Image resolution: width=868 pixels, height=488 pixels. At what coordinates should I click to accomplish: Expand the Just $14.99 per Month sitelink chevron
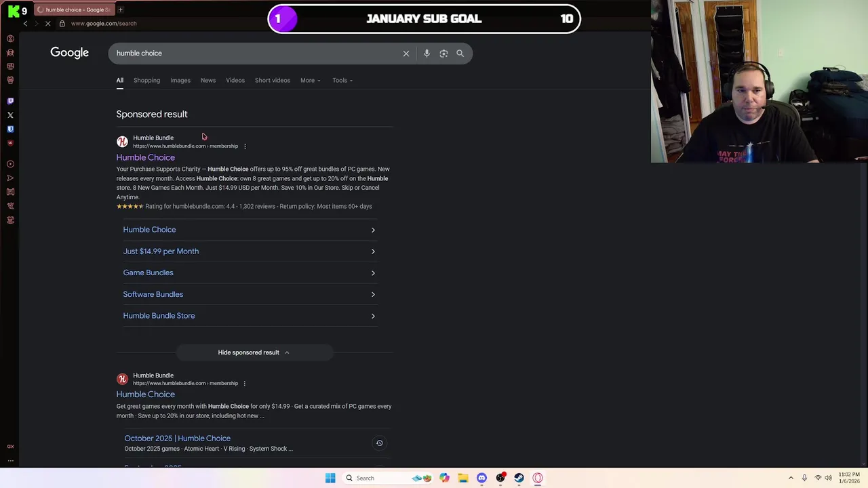[x=373, y=251]
